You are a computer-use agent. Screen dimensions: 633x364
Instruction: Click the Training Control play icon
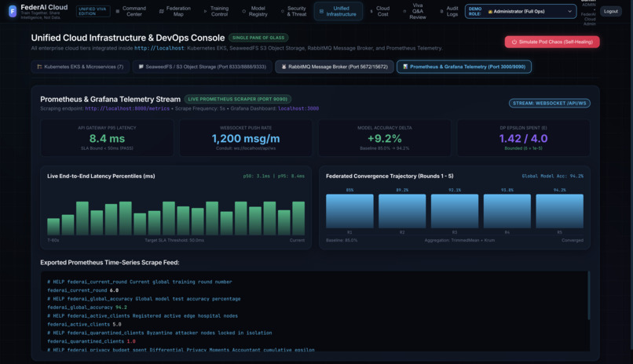coord(205,11)
